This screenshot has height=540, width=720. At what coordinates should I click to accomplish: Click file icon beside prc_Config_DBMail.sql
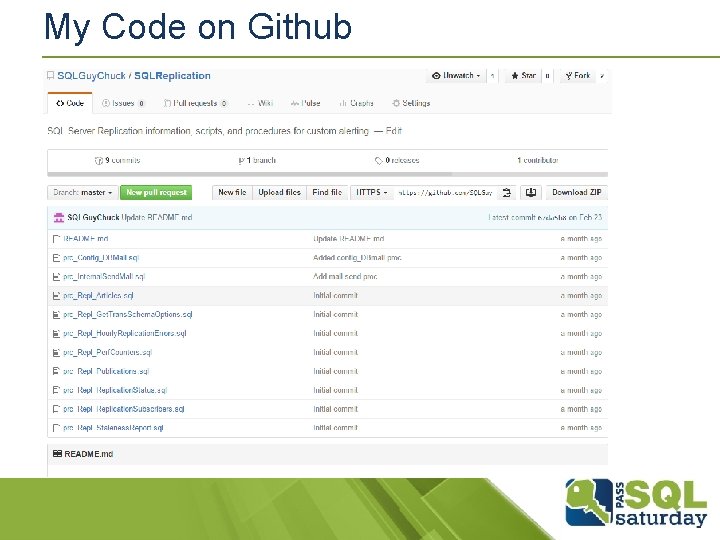point(56,258)
